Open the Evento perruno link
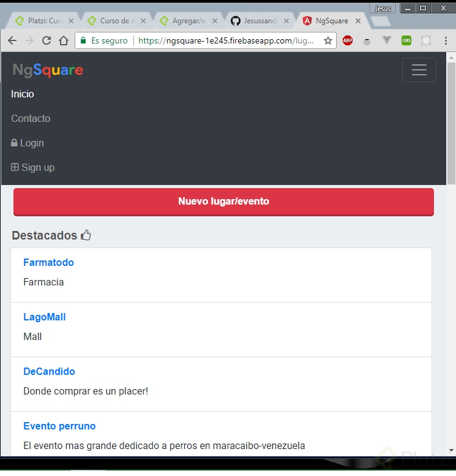456x476 pixels. tap(59, 426)
